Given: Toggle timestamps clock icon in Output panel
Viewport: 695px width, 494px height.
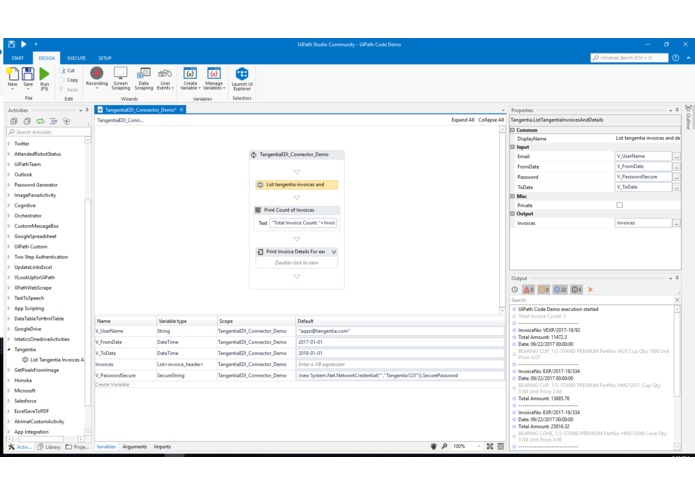Looking at the screenshot, I should coord(515,289).
